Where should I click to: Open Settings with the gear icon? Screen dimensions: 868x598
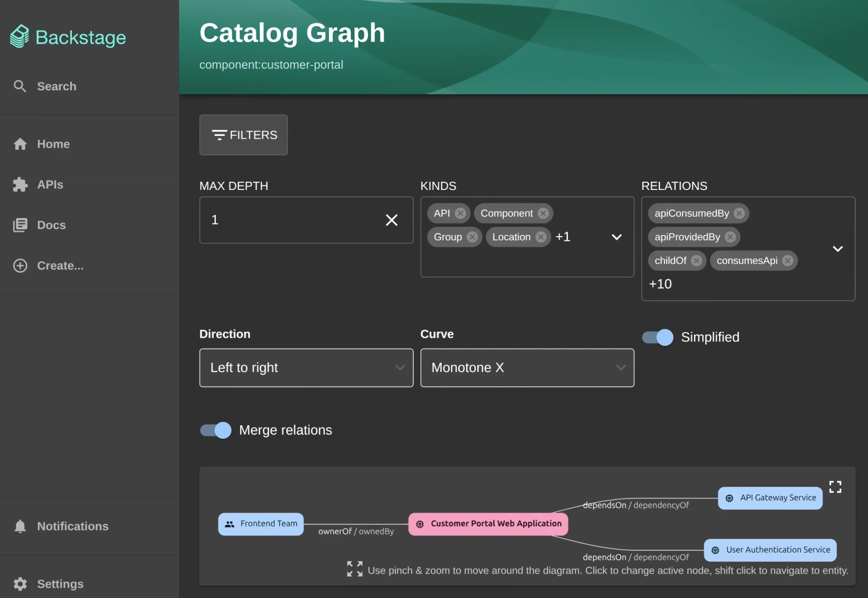coord(20,584)
